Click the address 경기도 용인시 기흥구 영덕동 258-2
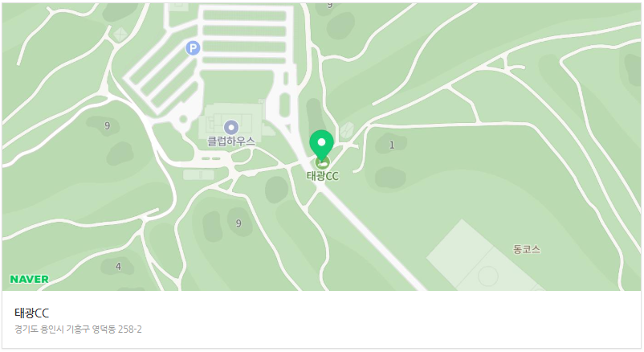This screenshot has width=644, height=352. coord(78,329)
